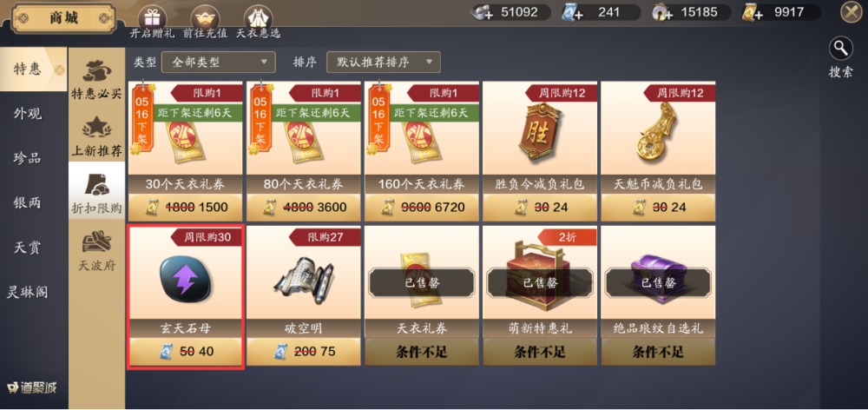Open the 开启赠礼 gift box icon

click(152, 16)
